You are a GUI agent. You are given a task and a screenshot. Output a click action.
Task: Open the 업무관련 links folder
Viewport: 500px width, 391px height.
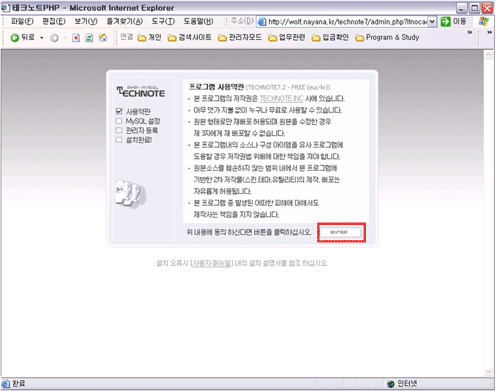pyautogui.click(x=287, y=38)
